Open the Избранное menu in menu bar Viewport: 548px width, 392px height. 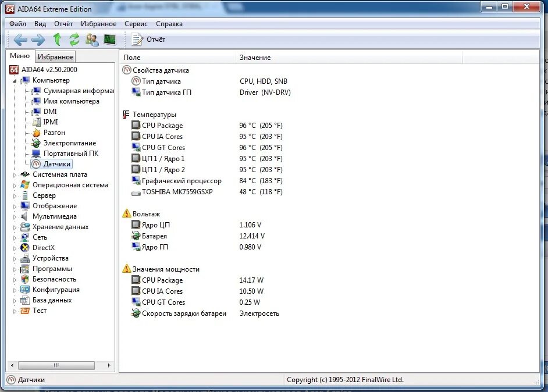98,24
